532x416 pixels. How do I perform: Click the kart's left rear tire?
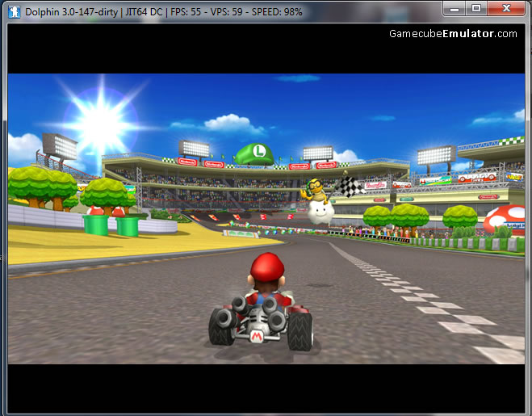click(220, 328)
